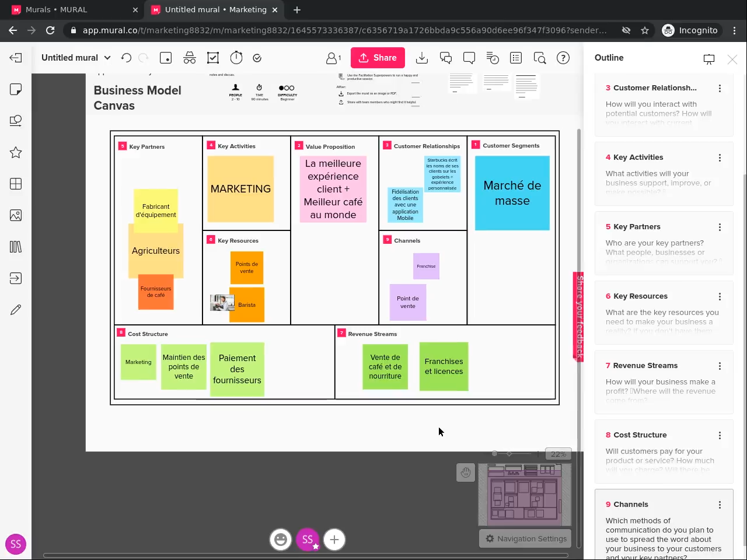Open options menu for Revenue Streams outline

(720, 366)
